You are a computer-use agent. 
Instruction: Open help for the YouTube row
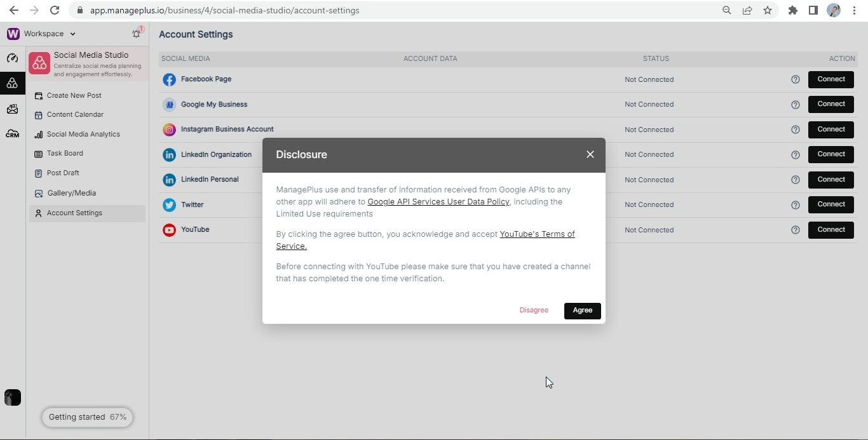pyautogui.click(x=796, y=230)
